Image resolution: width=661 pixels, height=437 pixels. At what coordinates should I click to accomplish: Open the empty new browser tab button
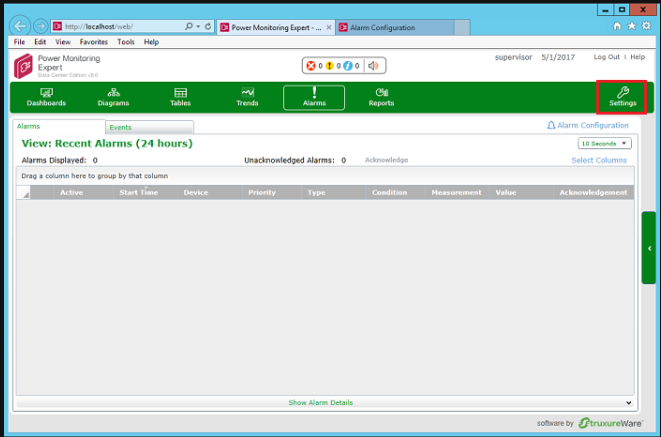click(x=462, y=27)
